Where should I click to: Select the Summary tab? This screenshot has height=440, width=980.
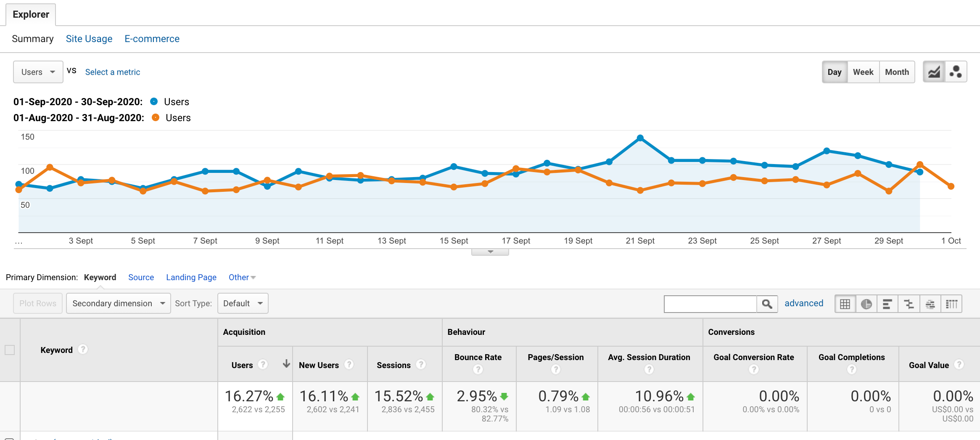(33, 39)
